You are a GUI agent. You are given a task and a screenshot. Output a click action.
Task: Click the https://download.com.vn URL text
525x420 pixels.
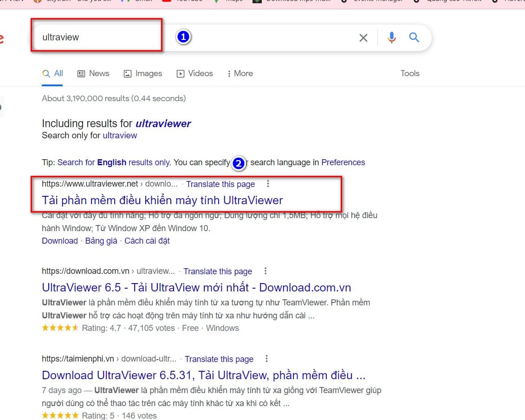pyautogui.click(x=85, y=271)
